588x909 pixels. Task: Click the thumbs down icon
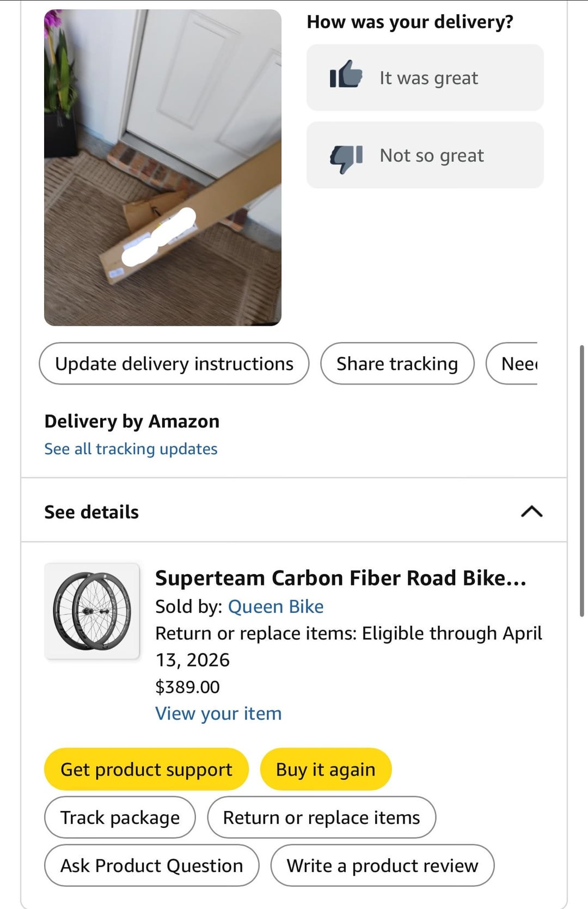pyautogui.click(x=346, y=158)
